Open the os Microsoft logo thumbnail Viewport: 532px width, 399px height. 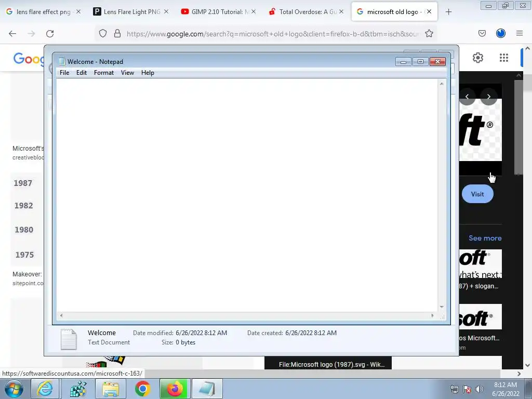pos(481,316)
